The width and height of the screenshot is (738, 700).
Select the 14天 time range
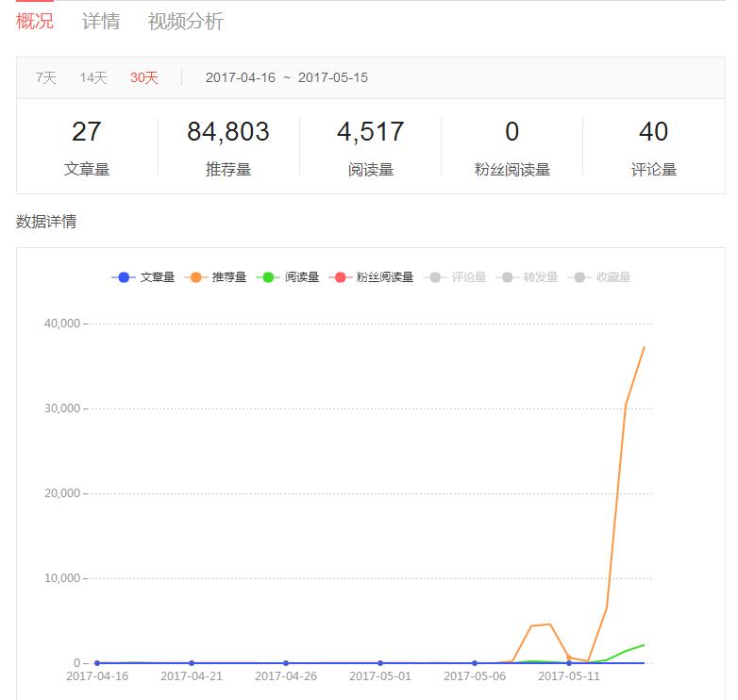tap(93, 77)
